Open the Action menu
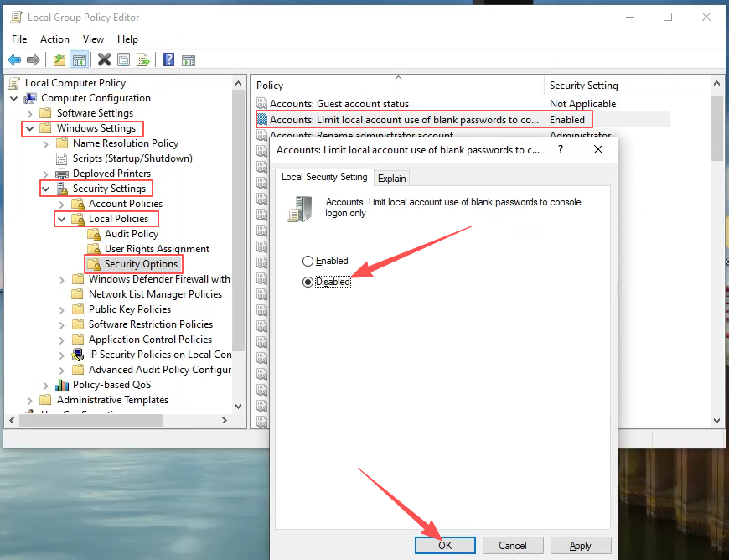This screenshot has height=560, width=729. click(54, 39)
